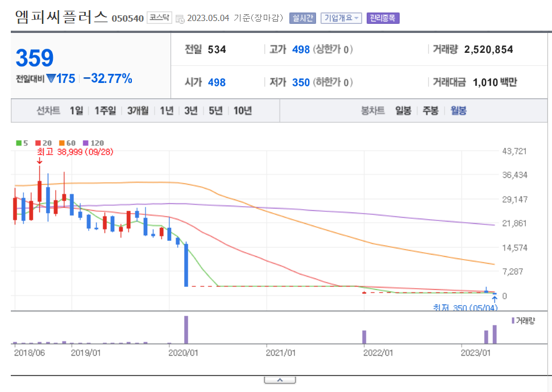Show the 10년 line chart
Image resolution: width=552 pixels, height=392 pixels.
243,111
